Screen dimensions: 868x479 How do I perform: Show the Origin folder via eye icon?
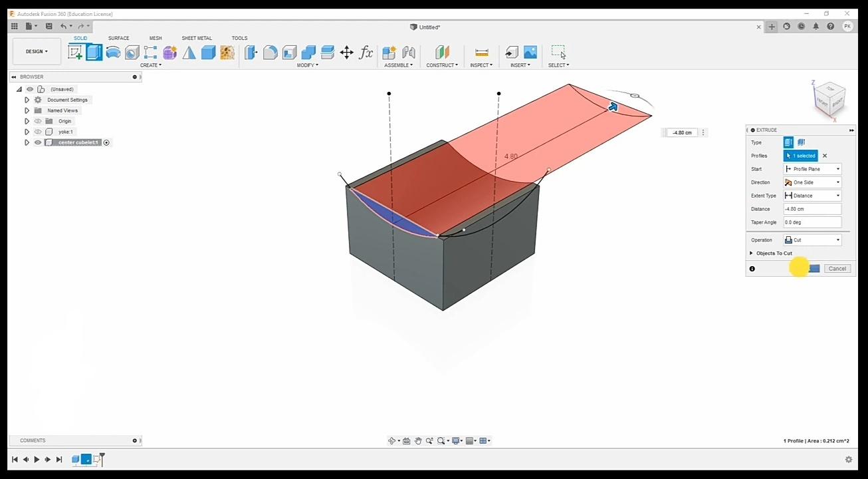pos(38,121)
